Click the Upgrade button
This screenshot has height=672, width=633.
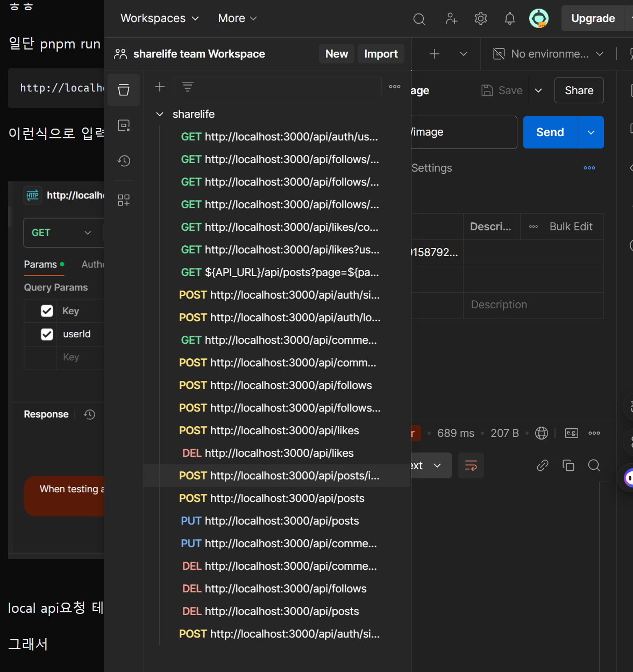coord(593,18)
